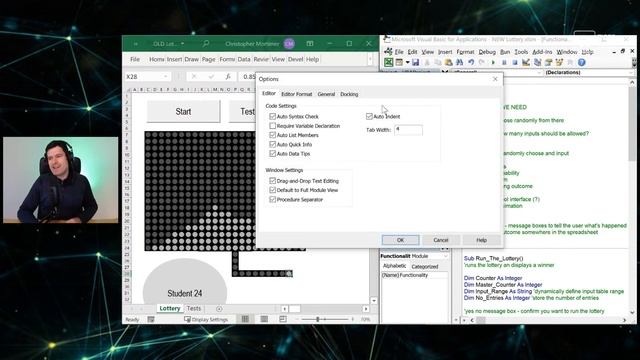
Task: Expand the Excel ribbon overflow chevron
Action: (x=370, y=59)
